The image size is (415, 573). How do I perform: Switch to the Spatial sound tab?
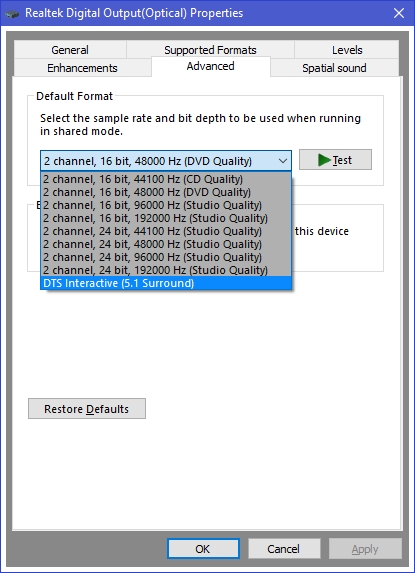click(x=334, y=68)
